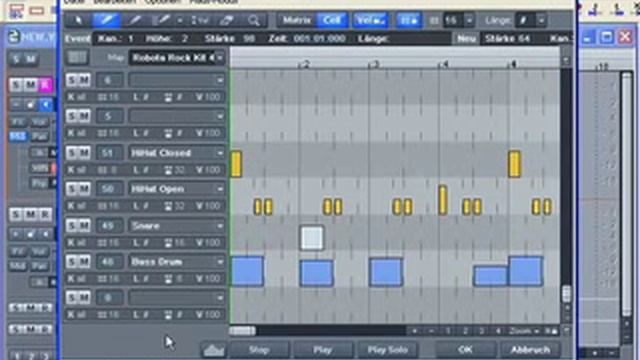Click the Bass Drum row quantize icon
640x360 pixels.
coord(168,279)
